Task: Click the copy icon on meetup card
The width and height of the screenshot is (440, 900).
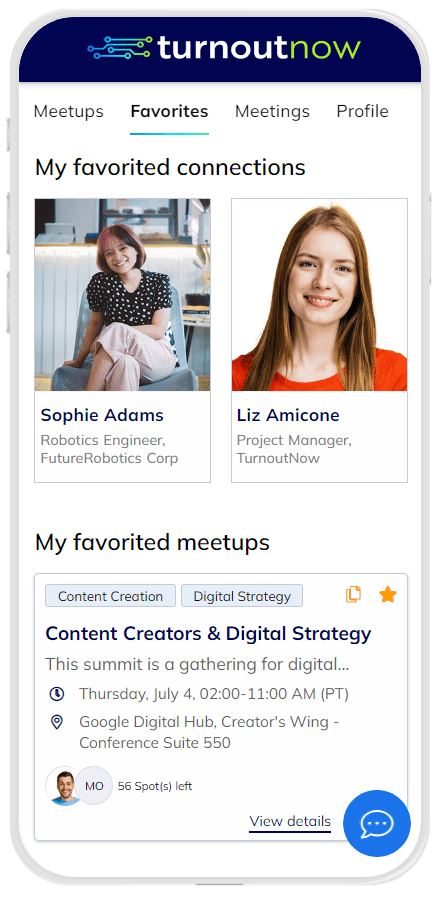Action: 353,594
